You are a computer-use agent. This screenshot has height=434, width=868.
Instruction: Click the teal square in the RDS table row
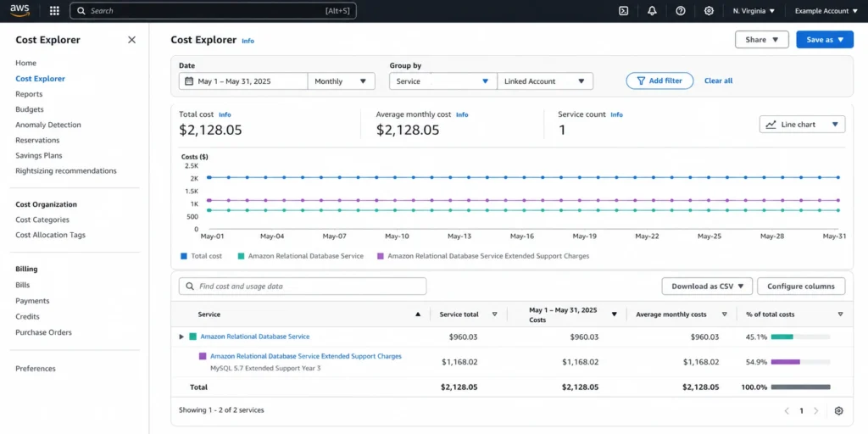pos(192,337)
